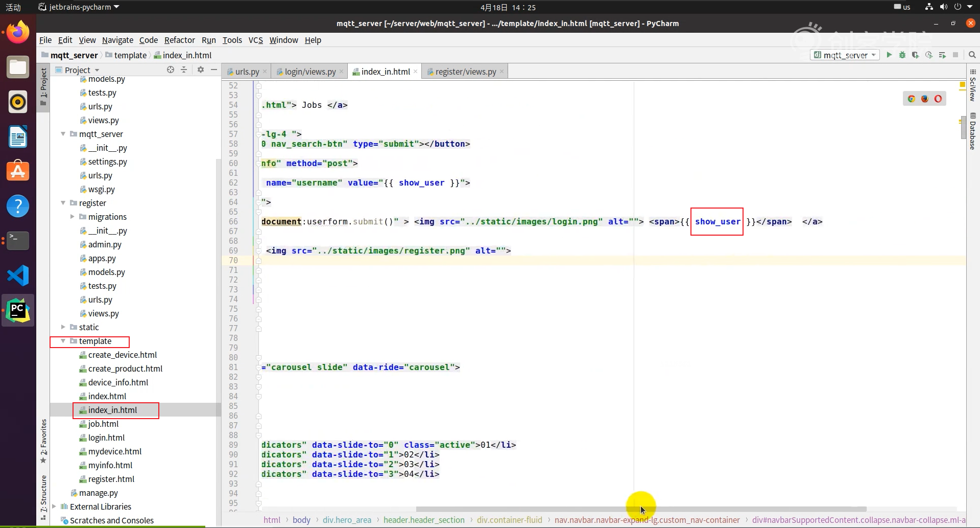Preview page in Opera browser icon

point(938,99)
